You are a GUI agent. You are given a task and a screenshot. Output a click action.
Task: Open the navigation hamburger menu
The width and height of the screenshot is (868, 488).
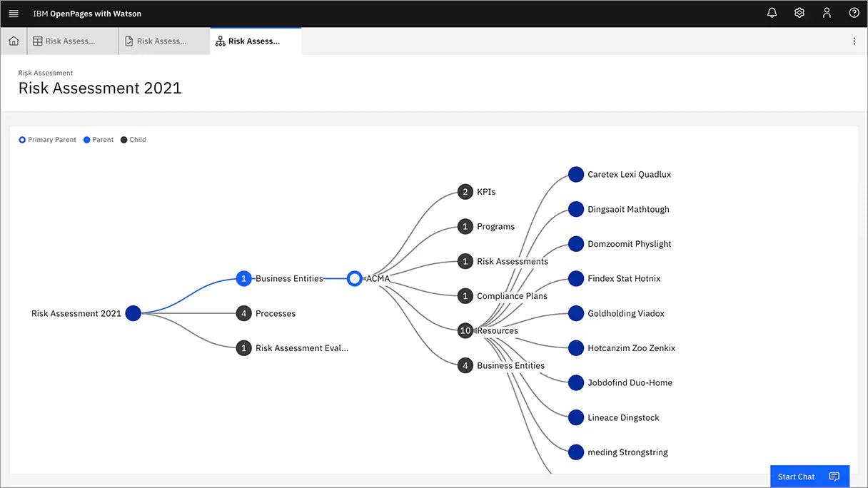(13, 12)
